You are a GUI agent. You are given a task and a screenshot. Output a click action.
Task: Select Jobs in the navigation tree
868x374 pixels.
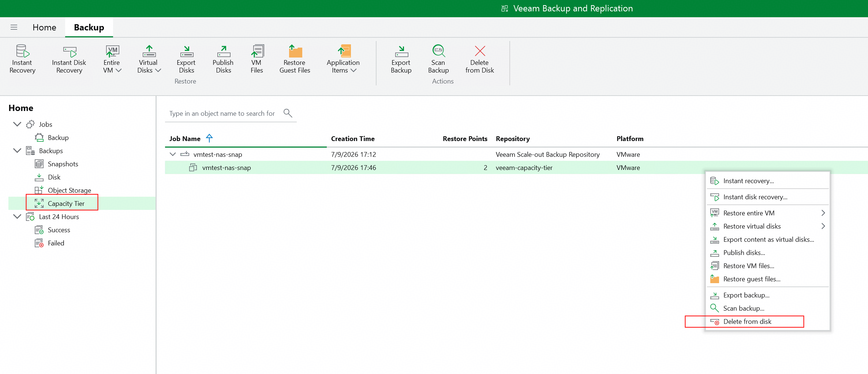(45, 125)
